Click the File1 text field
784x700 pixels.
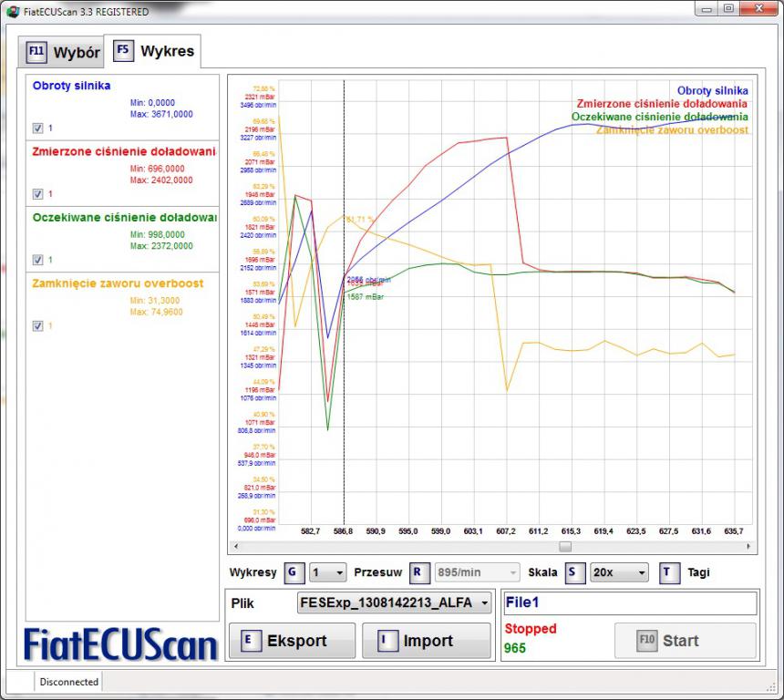(630, 603)
